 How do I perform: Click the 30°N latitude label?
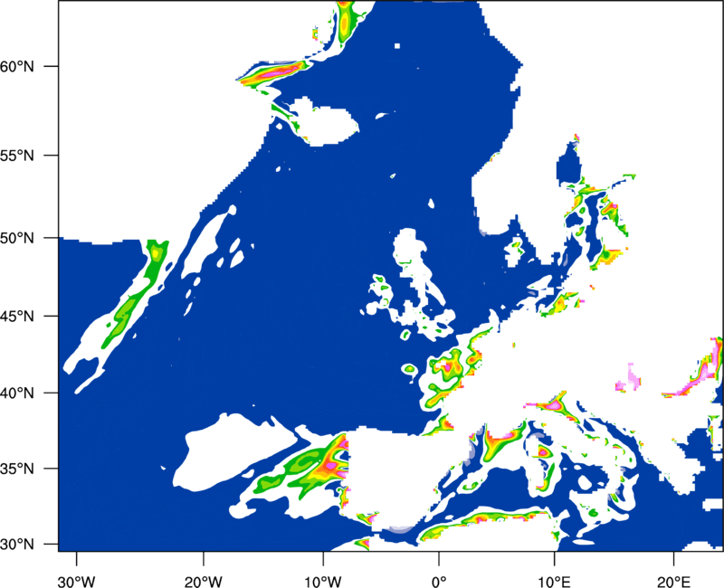(17, 545)
